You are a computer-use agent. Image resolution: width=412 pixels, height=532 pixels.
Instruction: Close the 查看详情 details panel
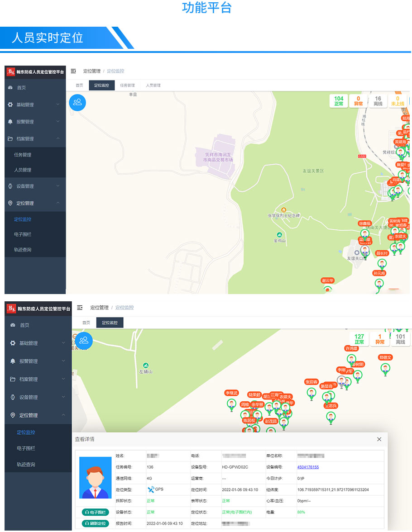[379, 439]
